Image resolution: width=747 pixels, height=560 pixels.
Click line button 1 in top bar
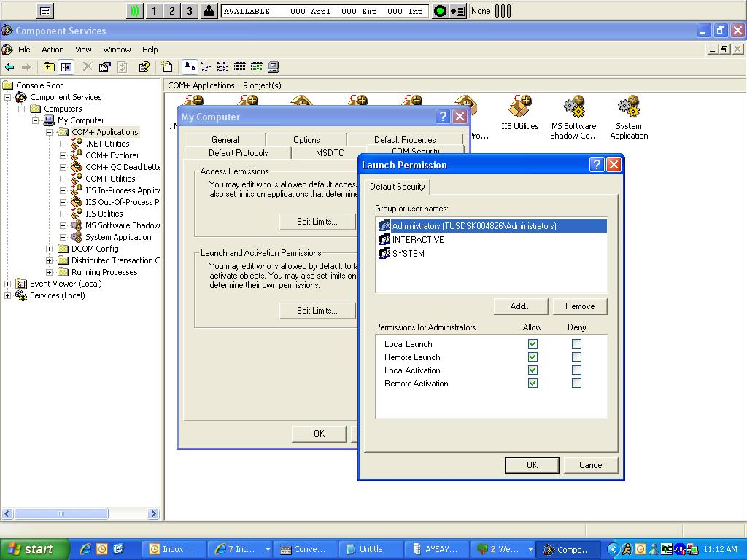154,11
